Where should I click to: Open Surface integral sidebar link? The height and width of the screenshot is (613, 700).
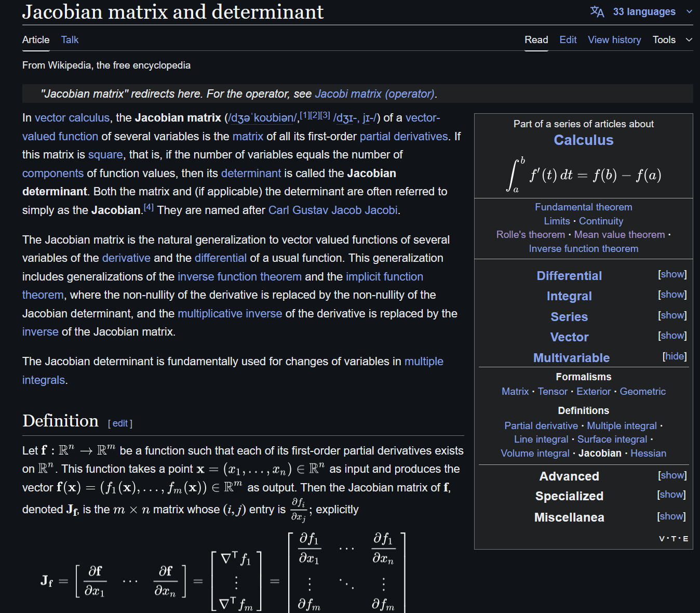click(612, 439)
